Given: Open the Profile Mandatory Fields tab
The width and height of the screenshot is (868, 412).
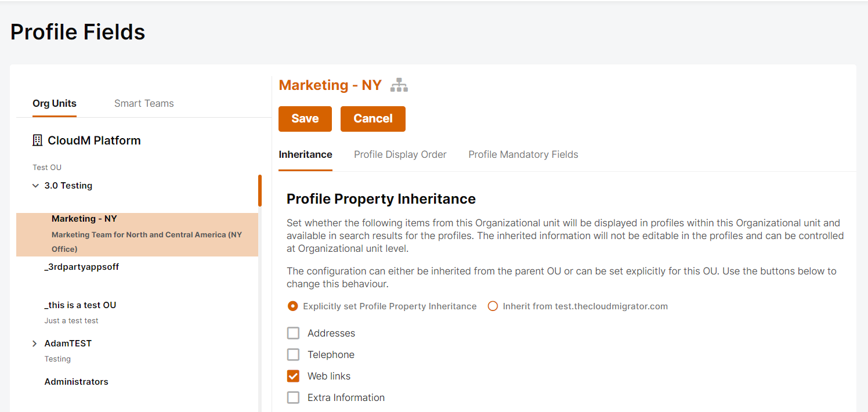Looking at the screenshot, I should 523,154.
